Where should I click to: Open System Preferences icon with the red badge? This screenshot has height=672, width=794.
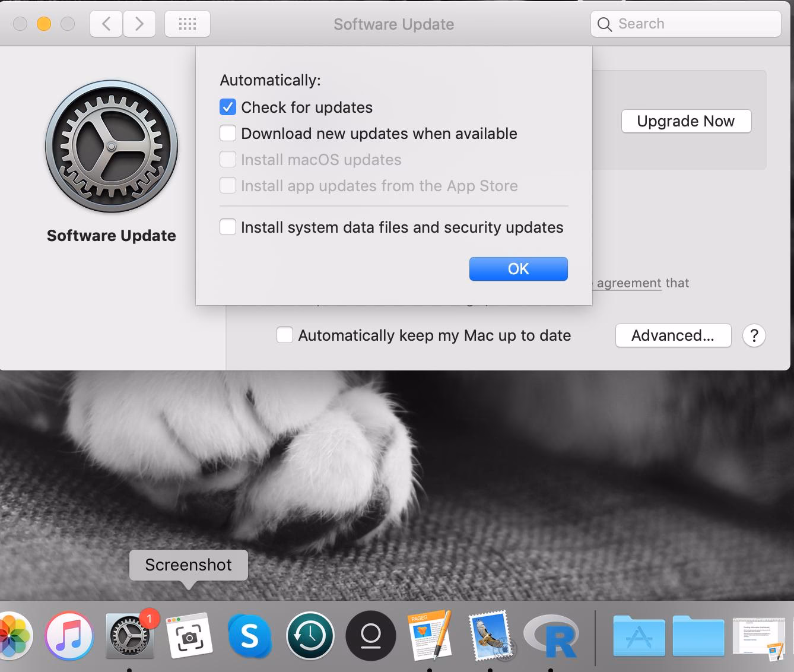coord(129,638)
